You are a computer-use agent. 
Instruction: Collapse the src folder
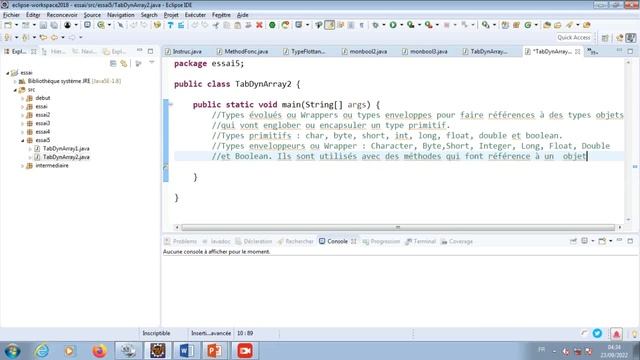(x=15, y=90)
